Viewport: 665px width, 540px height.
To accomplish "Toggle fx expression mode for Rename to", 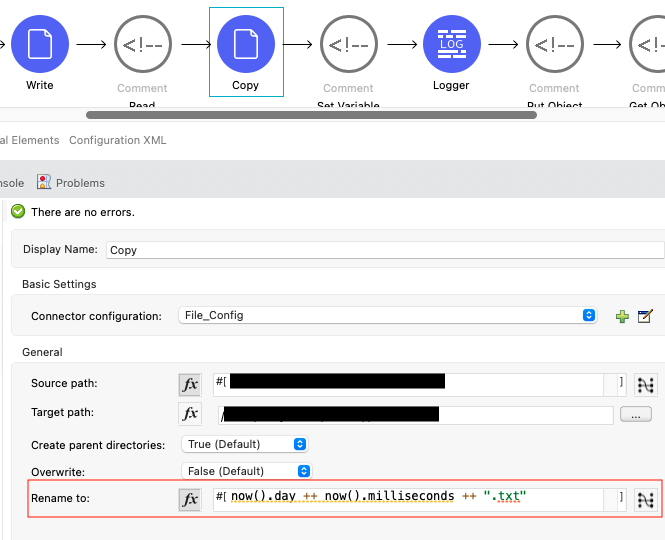I will click(190, 499).
